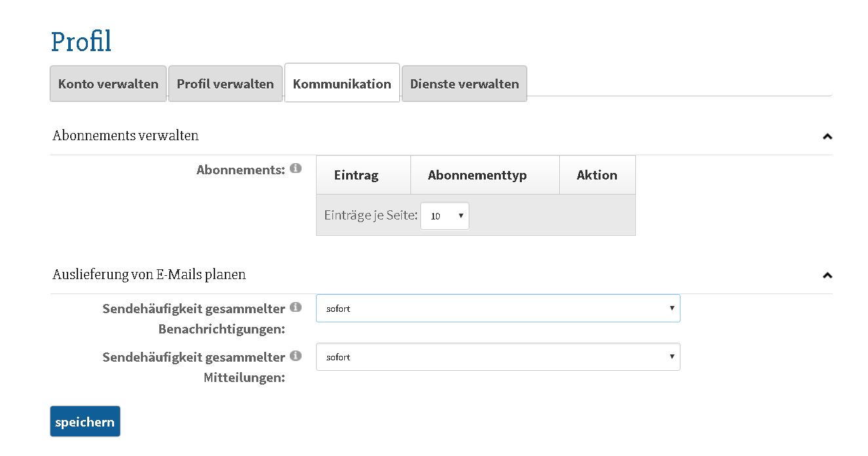Screen dimensions: 868x456
Task: Click the Profil page title
Action: click(81, 41)
